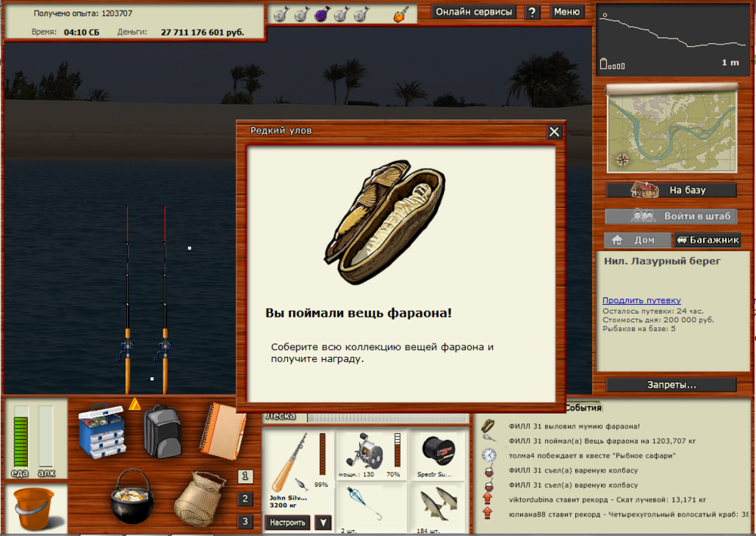Click the left fishing rod
This screenshot has width=756, height=536.
click(x=127, y=300)
